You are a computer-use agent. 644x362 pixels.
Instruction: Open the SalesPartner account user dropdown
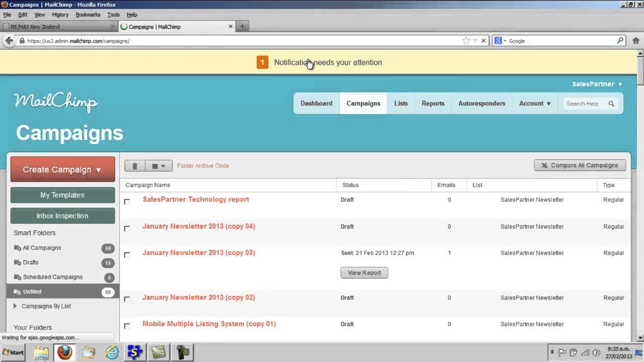pyautogui.click(x=597, y=84)
